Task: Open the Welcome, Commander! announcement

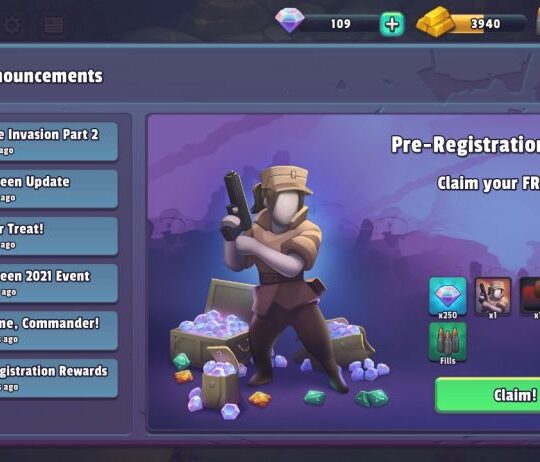Action: pyautogui.click(x=59, y=330)
